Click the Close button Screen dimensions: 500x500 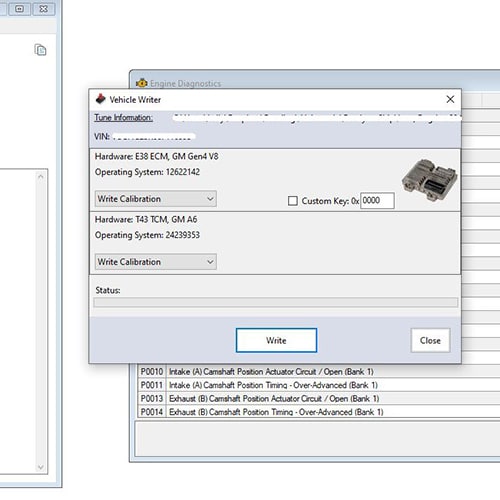430,340
